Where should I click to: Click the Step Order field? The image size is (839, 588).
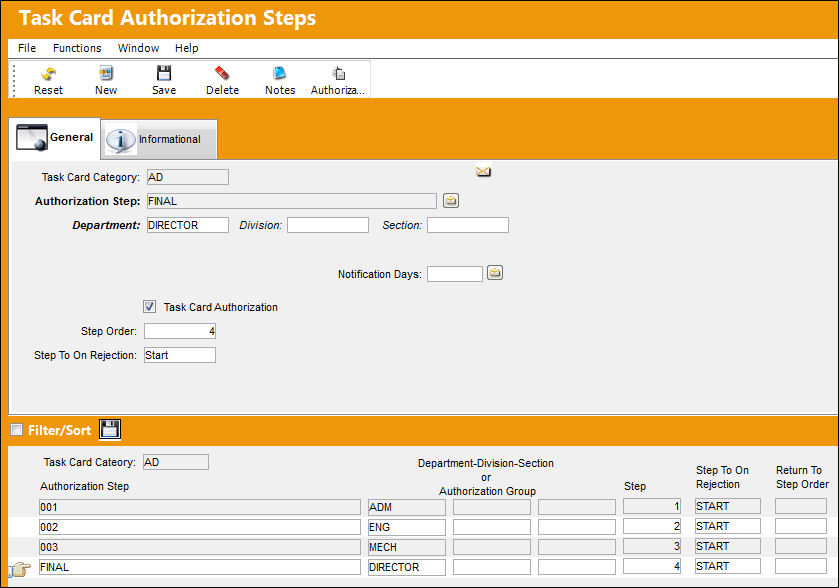180,331
